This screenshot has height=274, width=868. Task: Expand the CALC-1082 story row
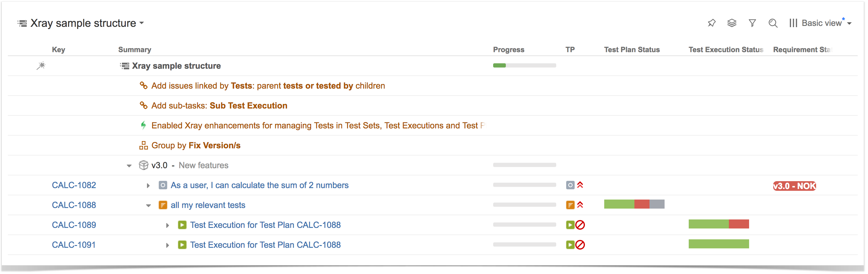tap(148, 185)
